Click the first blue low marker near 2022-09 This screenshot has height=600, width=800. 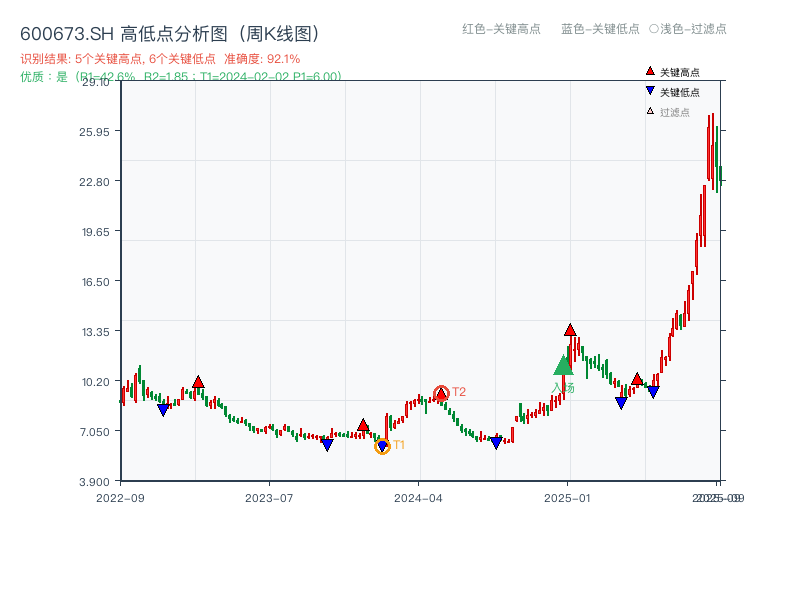pos(163,410)
